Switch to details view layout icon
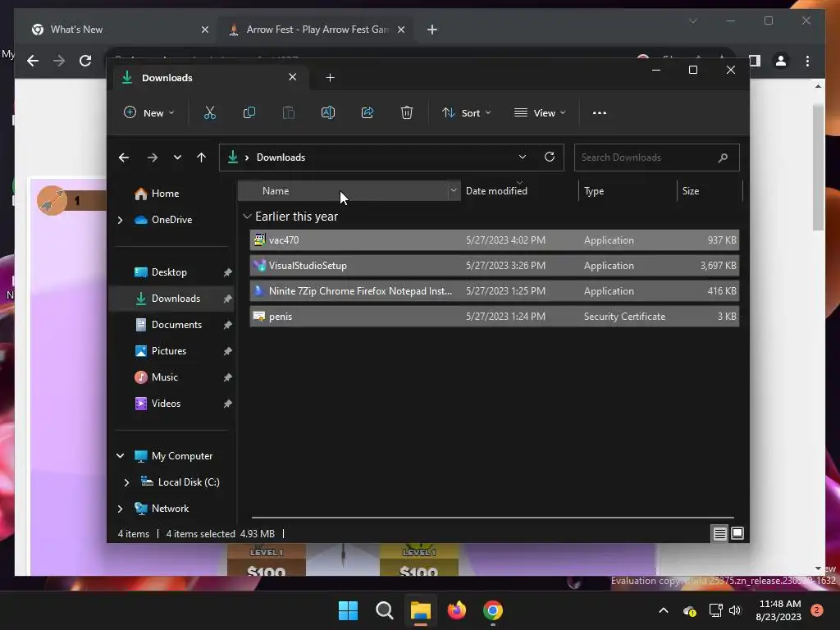This screenshot has width=840, height=630. tap(720, 533)
